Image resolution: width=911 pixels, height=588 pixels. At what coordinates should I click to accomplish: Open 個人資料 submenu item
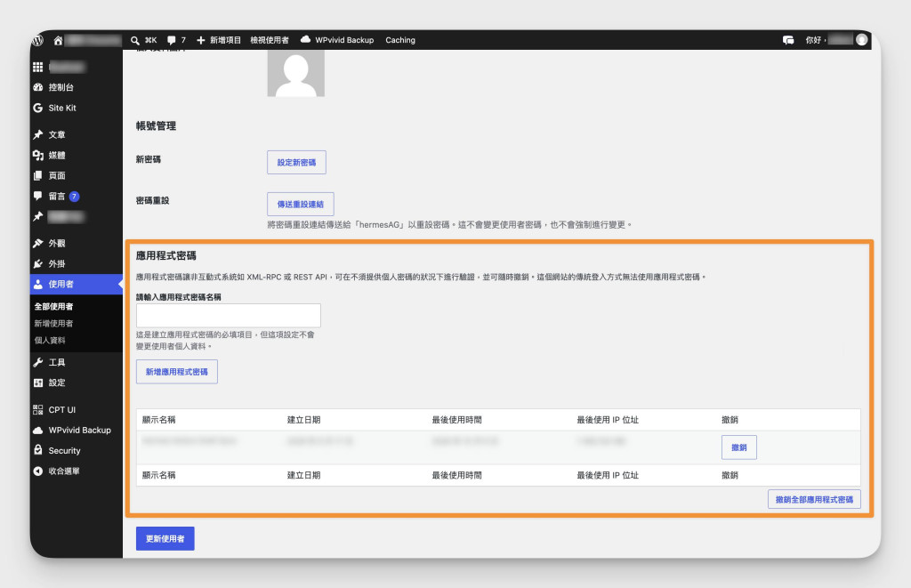tap(50, 341)
